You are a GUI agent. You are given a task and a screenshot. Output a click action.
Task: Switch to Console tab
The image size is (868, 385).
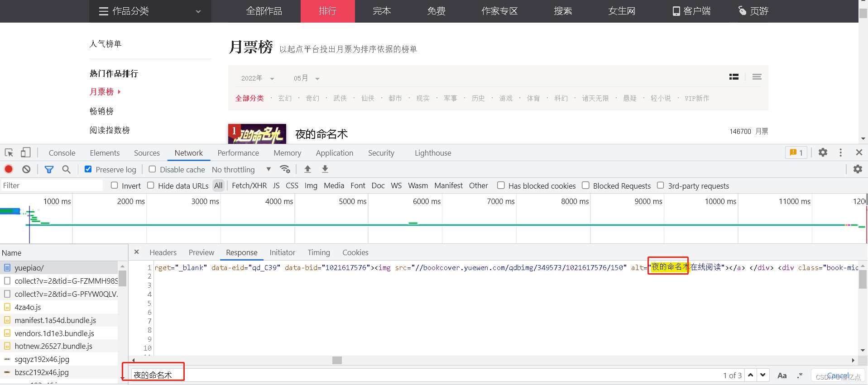[x=62, y=153]
